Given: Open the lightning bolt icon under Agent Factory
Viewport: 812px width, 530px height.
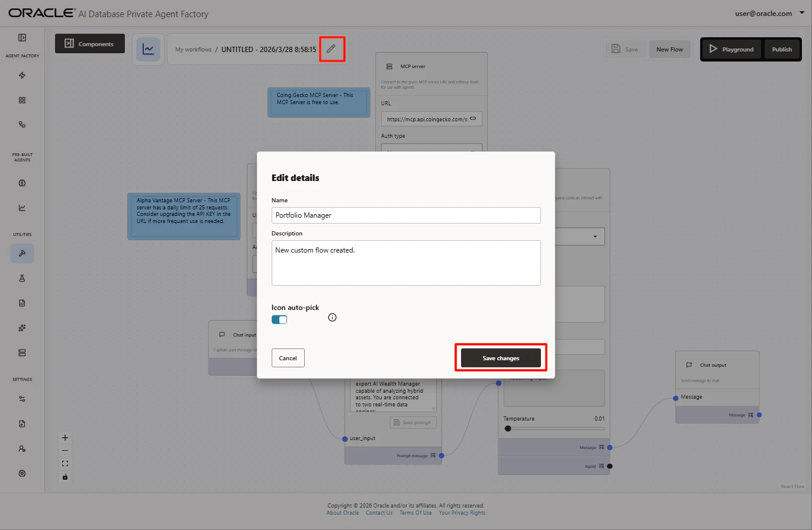Looking at the screenshot, I should (x=22, y=75).
